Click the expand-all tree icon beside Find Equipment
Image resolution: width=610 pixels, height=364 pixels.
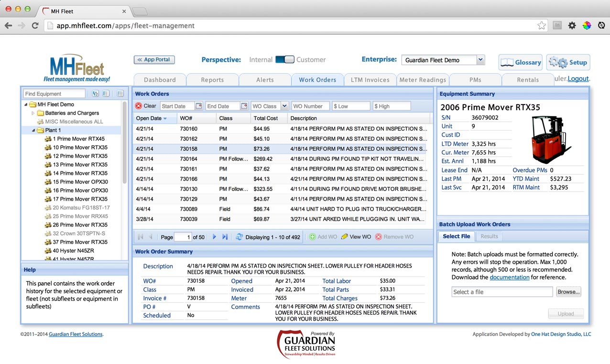96,94
